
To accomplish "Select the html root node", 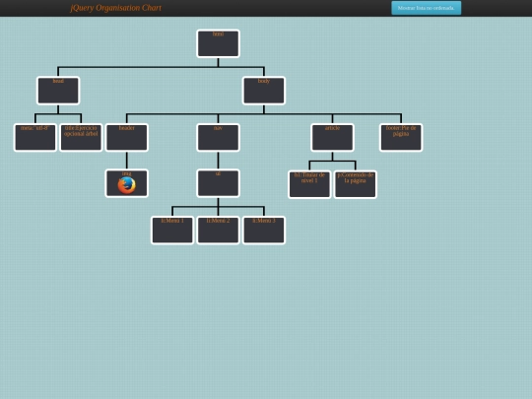I will pyautogui.click(x=218, y=43).
